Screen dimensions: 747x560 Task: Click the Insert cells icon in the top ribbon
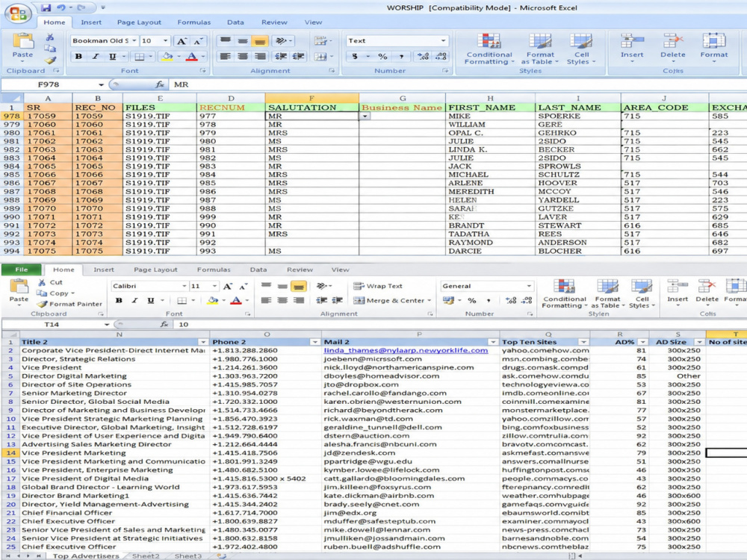(632, 41)
